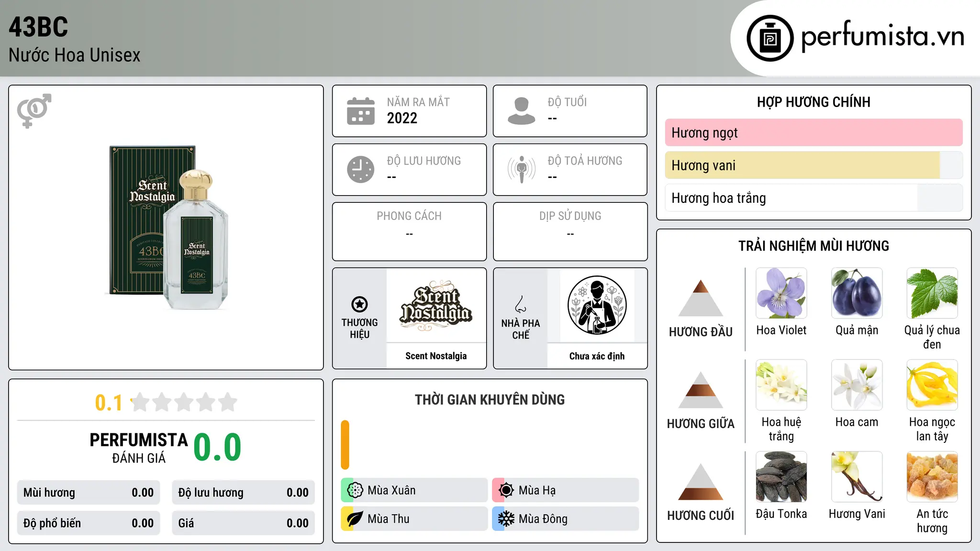Click the Đậu Tonka note caption
Viewport: 980px width, 551px height.
(x=781, y=514)
